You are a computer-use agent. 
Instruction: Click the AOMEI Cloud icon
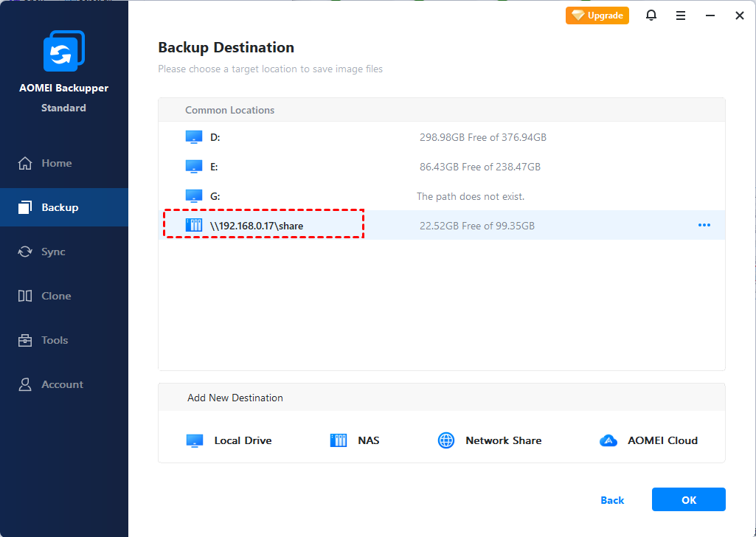coord(608,440)
